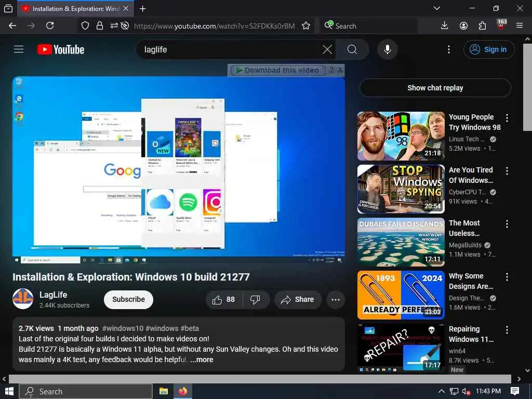
Task: Open #beta hashtag
Action: coord(190,328)
